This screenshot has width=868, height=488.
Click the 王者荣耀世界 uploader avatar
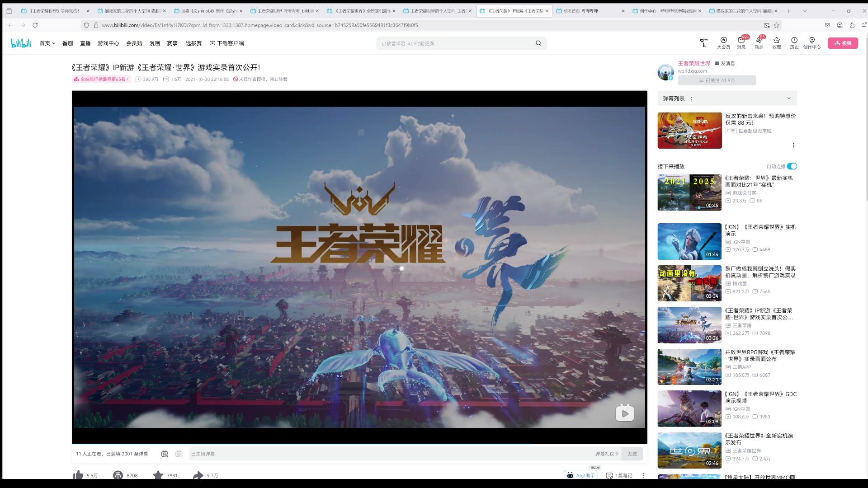(x=666, y=72)
